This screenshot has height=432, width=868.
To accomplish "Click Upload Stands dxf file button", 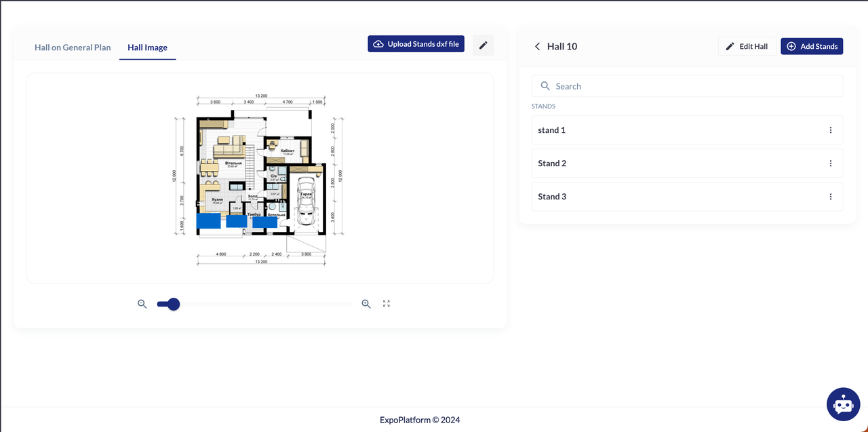I will point(416,44).
